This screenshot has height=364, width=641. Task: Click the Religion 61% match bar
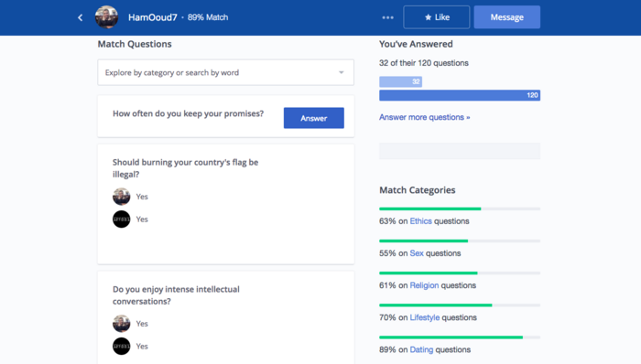coord(460,273)
